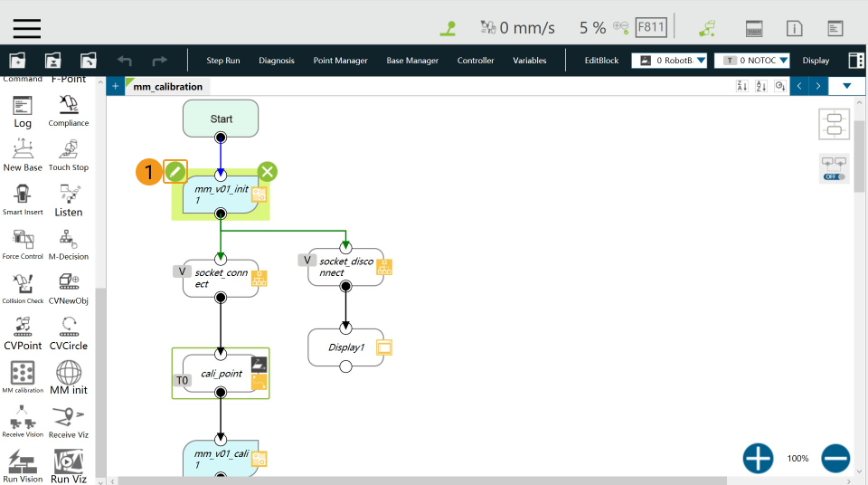This screenshot has height=485, width=868.
Task: Open the Controller panel
Action: [x=476, y=61]
